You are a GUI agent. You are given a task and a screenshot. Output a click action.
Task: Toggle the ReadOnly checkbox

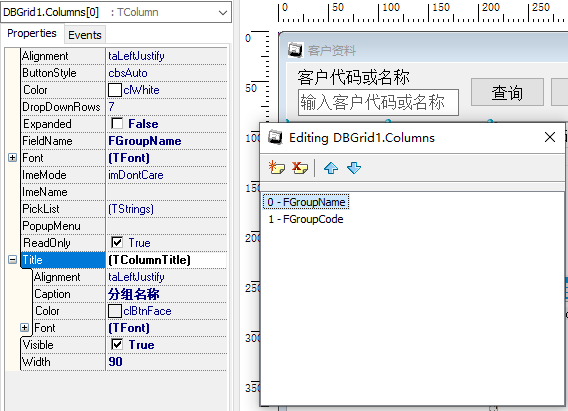(117, 242)
